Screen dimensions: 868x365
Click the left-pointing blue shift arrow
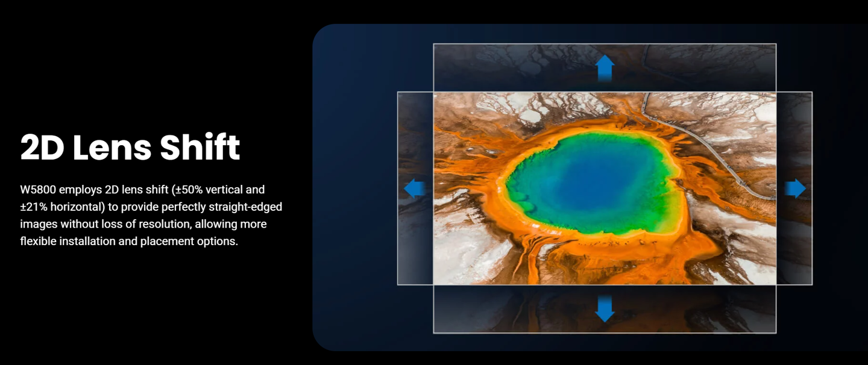415,189
